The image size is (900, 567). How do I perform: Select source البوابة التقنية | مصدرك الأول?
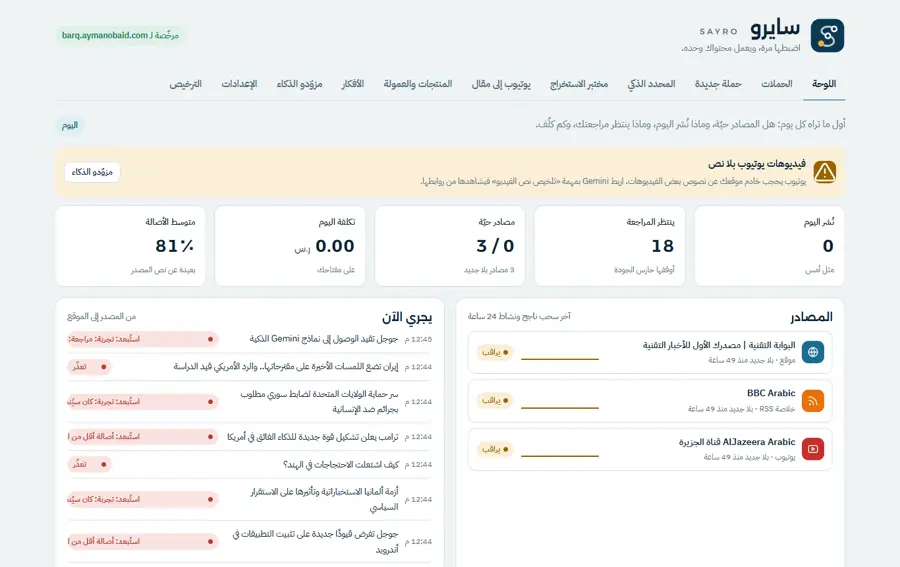pyautogui.click(x=719, y=345)
